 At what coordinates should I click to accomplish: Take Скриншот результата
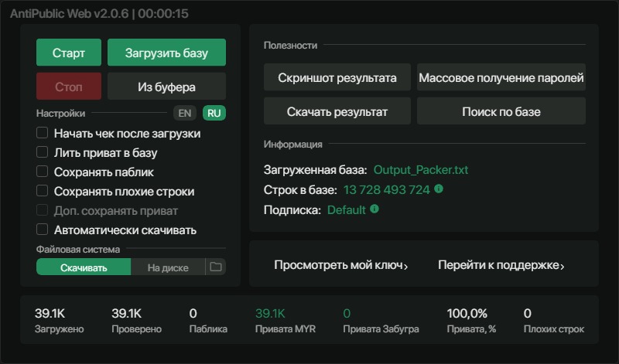[337, 78]
